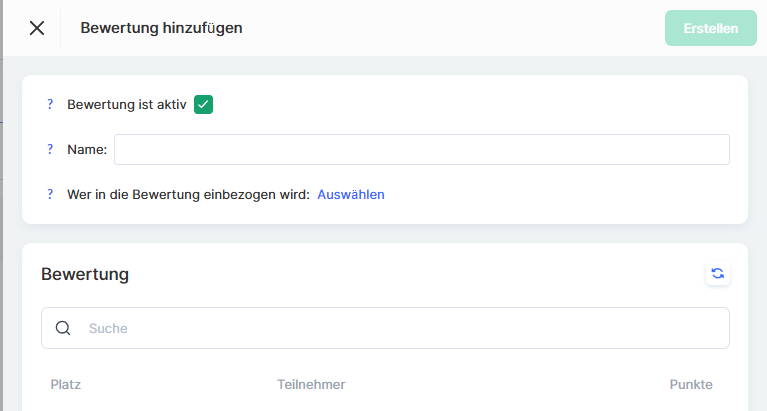Click the Bewertung ist aktiv label
Image resolution: width=767 pixels, height=411 pixels.
(x=126, y=104)
